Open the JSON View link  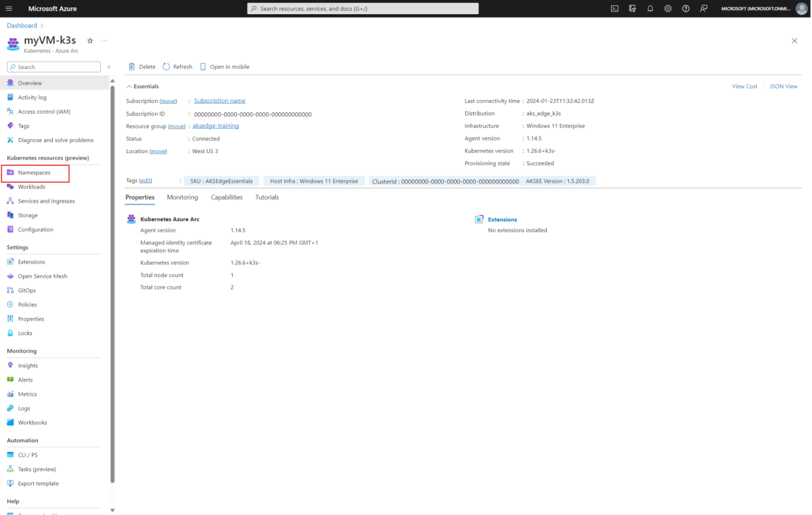(784, 87)
